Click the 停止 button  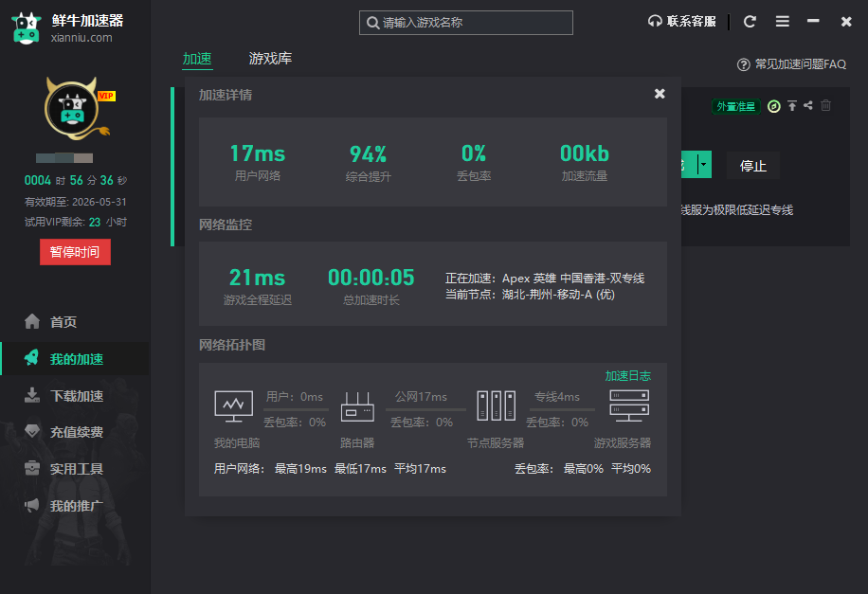pyautogui.click(x=752, y=166)
